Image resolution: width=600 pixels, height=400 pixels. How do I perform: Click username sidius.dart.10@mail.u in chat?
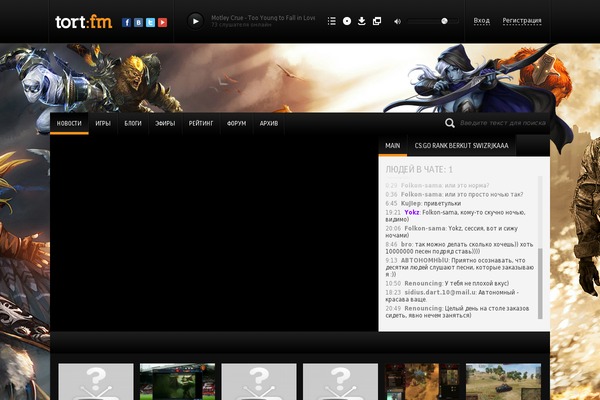coord(440,292)
